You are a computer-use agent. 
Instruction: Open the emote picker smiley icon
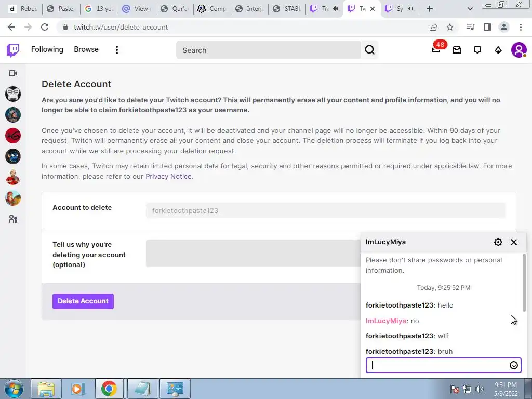coord(514,365)
